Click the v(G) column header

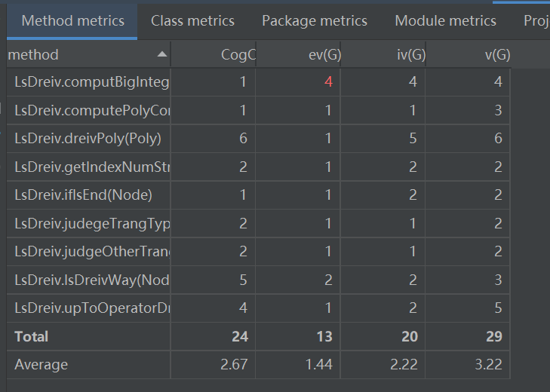(x=495, y=55)
